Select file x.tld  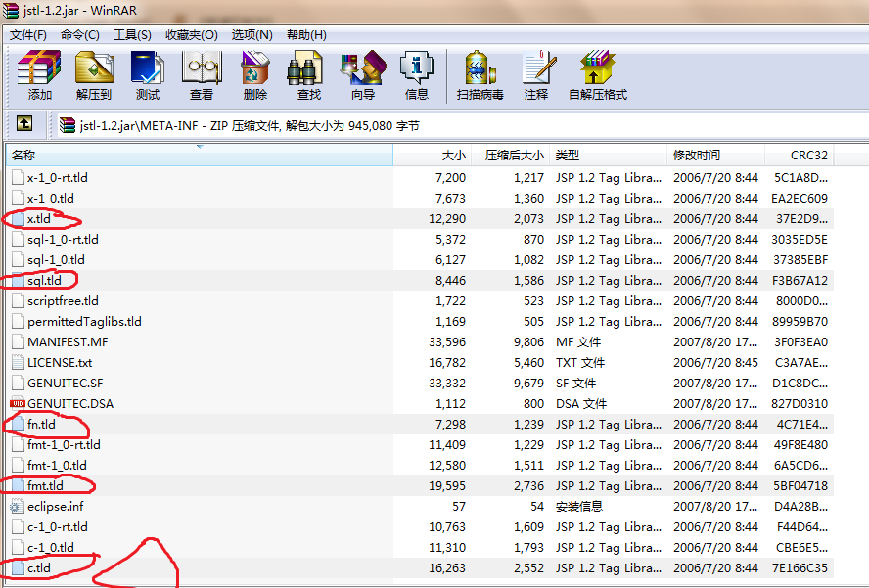tap(39, 219)
